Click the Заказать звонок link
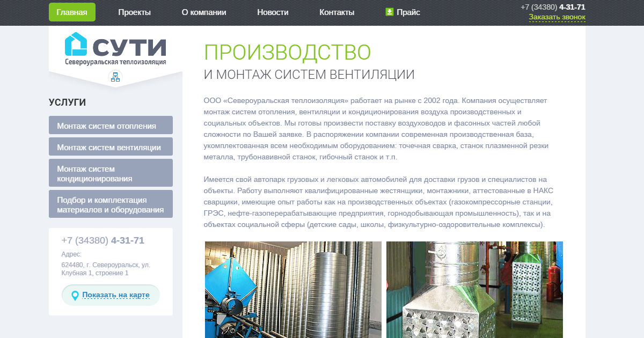 point(557,17)
